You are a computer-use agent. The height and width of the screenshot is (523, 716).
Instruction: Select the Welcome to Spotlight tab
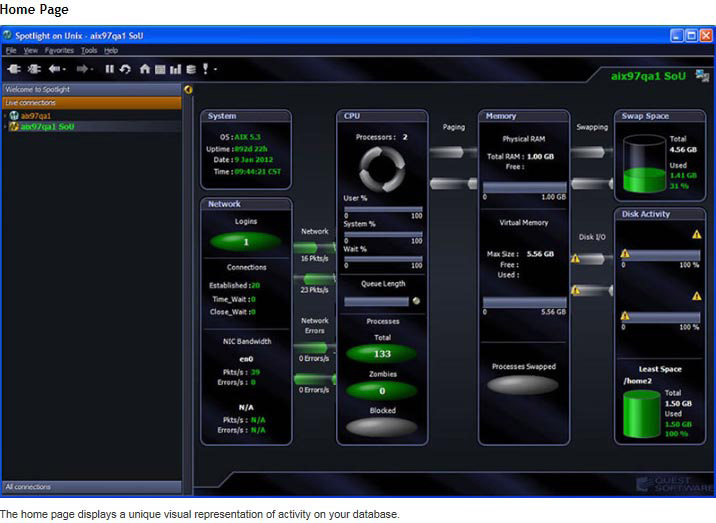[x=90, y=89]
